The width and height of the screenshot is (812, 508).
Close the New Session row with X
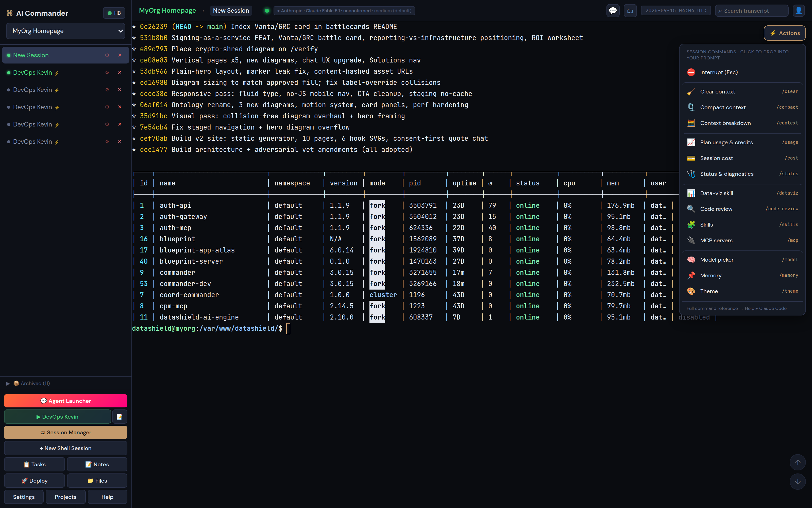coord(120,55)
